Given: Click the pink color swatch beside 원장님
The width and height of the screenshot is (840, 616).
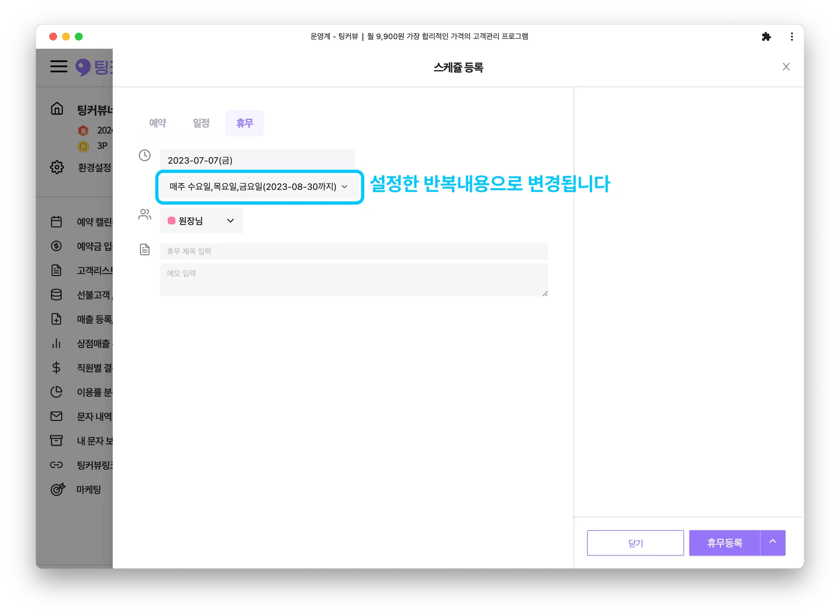Looking at the screenshot, I should (171, 221).
